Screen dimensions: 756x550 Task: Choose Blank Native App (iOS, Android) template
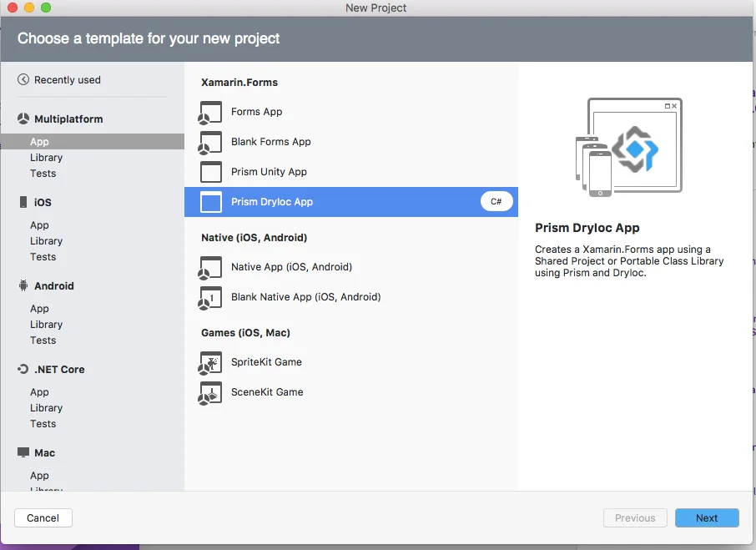(x=351, y=297)
